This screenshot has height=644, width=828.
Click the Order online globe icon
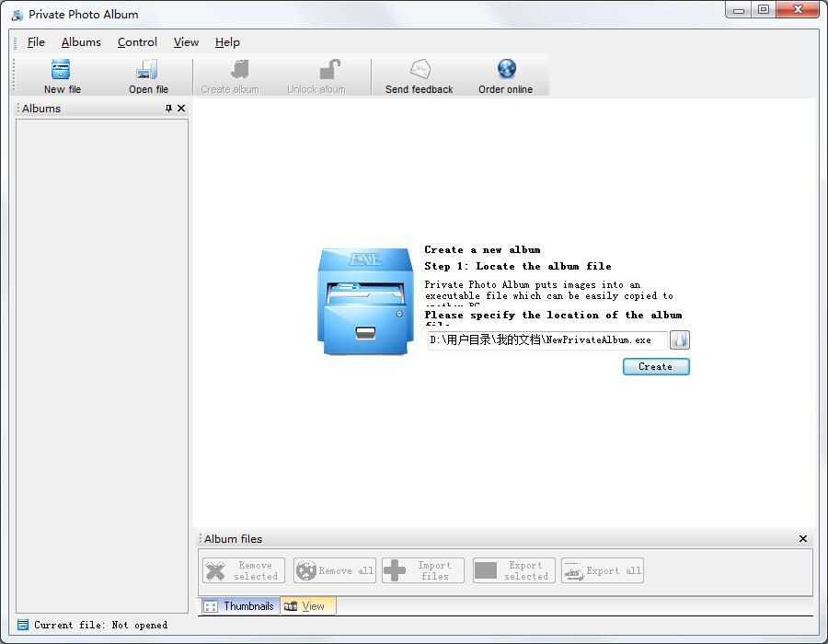pos(506,69)
